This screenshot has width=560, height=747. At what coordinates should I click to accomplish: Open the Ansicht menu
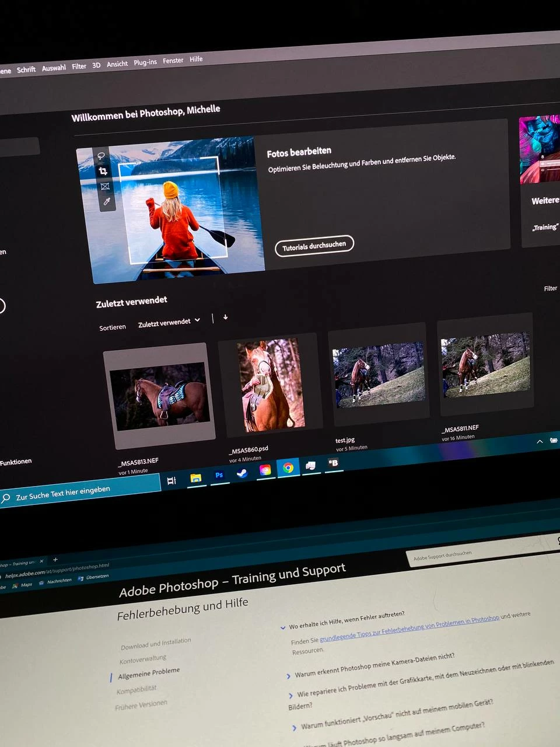pyautogui.click(x=117, y=64)
